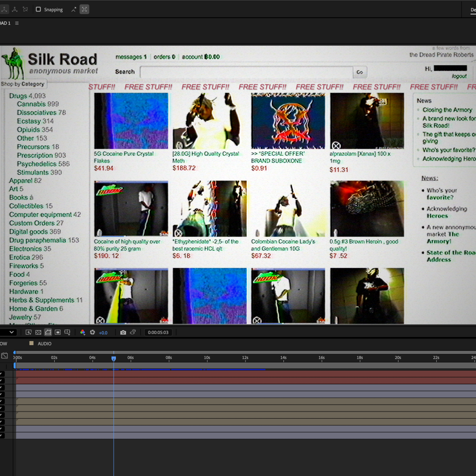Click the tan AUDIO tab color label

(x=31, y=343)
